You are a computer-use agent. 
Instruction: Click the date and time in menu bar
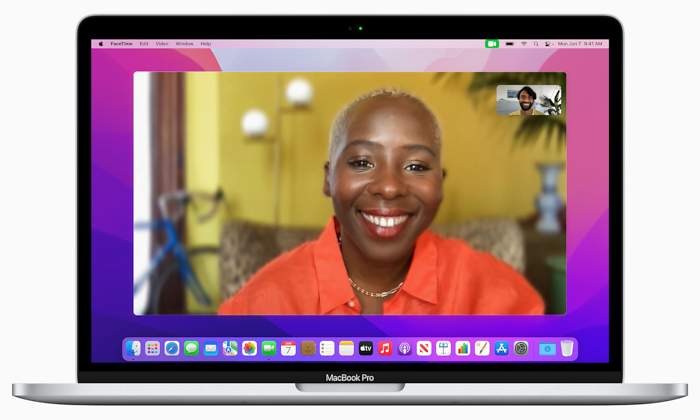point(580,44)
